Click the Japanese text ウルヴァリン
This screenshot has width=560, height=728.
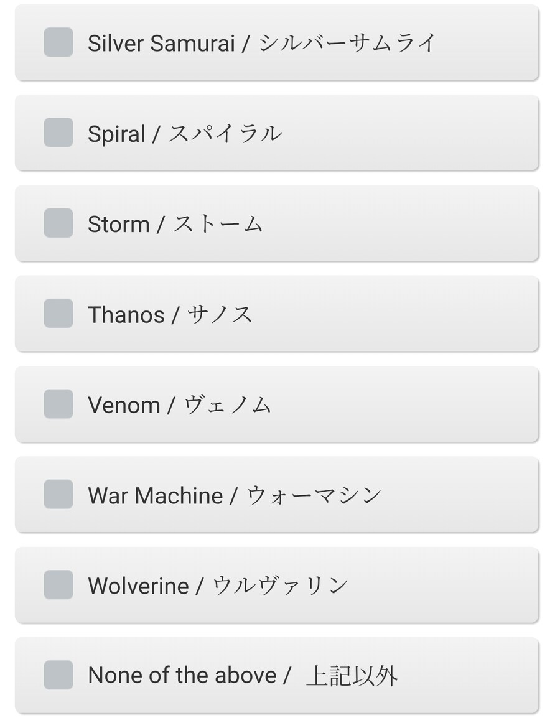click(280, 586)
